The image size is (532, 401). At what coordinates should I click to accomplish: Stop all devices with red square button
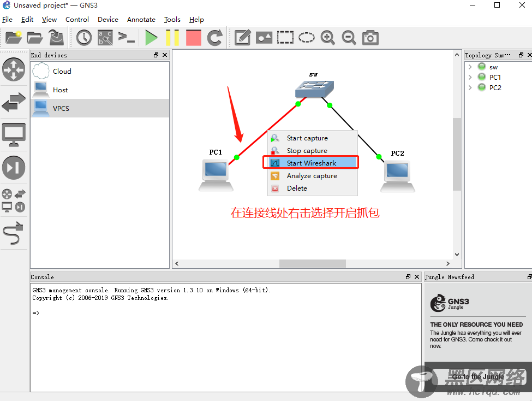point(193,37)
